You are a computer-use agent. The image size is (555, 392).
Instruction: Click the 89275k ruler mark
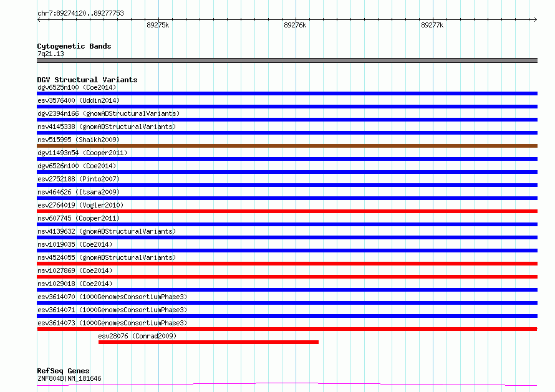coord(158,25)
